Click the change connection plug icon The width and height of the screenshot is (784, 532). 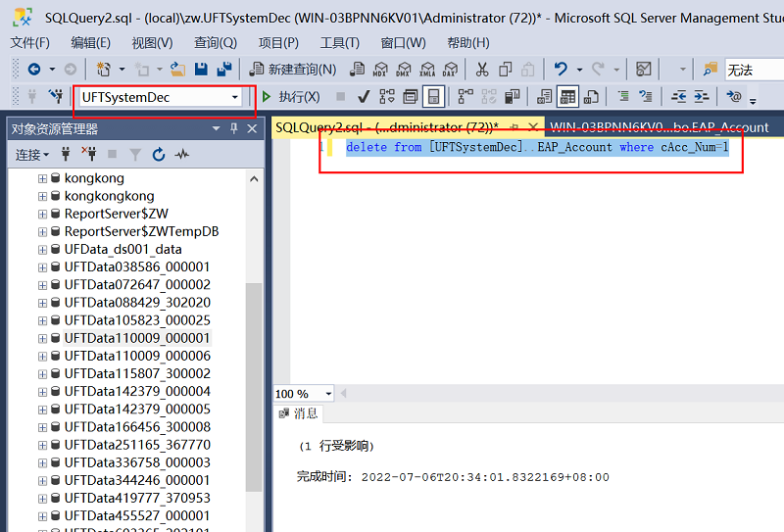click(x=56, y=96)
